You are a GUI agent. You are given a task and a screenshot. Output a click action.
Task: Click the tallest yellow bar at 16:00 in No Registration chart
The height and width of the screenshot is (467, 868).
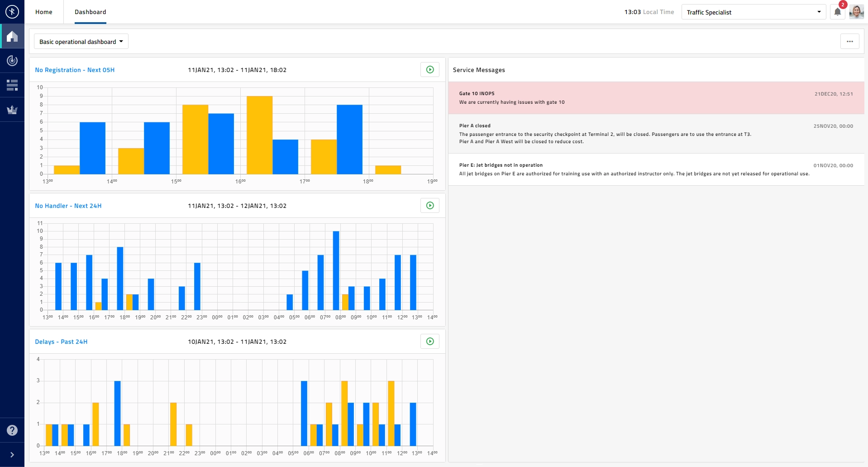click(x=259, y=135)
